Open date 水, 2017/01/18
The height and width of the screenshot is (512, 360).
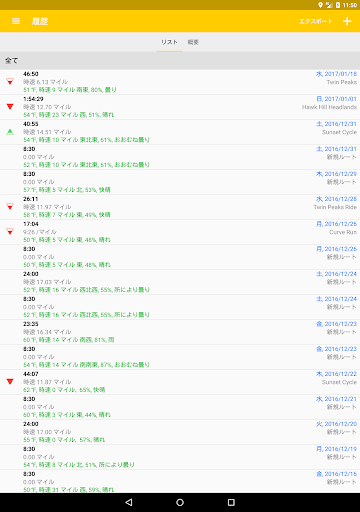336,74
